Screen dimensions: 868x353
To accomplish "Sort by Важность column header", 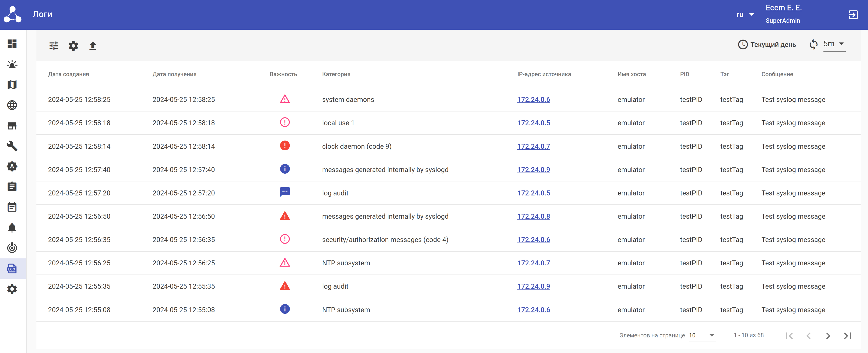I will point(283,74).
